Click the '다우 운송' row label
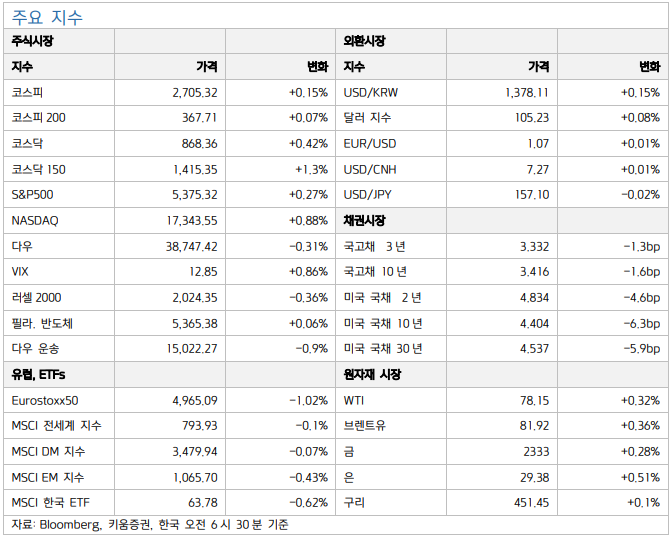Image resolution: width=671 pixels, height=537 pixels. (x=35, y=349)
